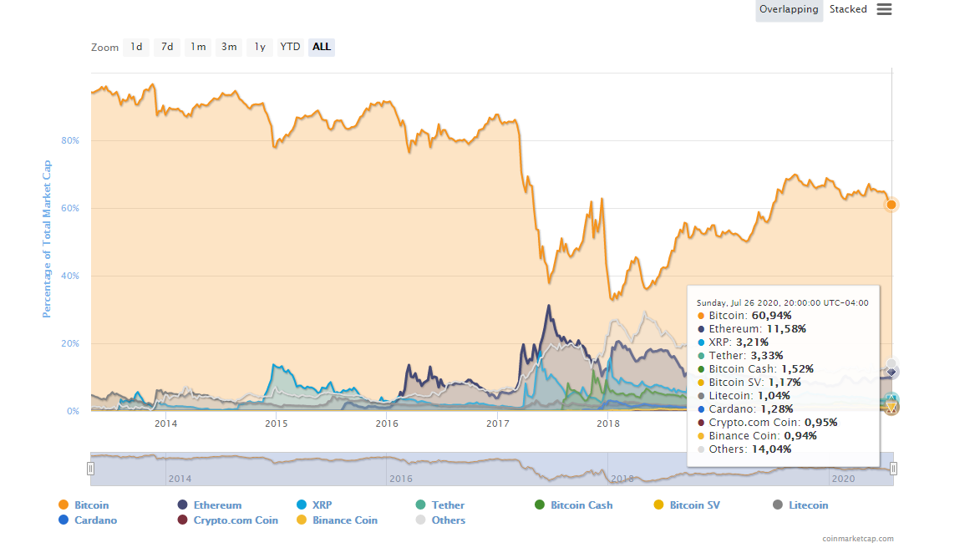Viewport: 980px width, 558px height.
Task: Click the Others 14,04% tooltip entry
Action: tap(744, 449)
